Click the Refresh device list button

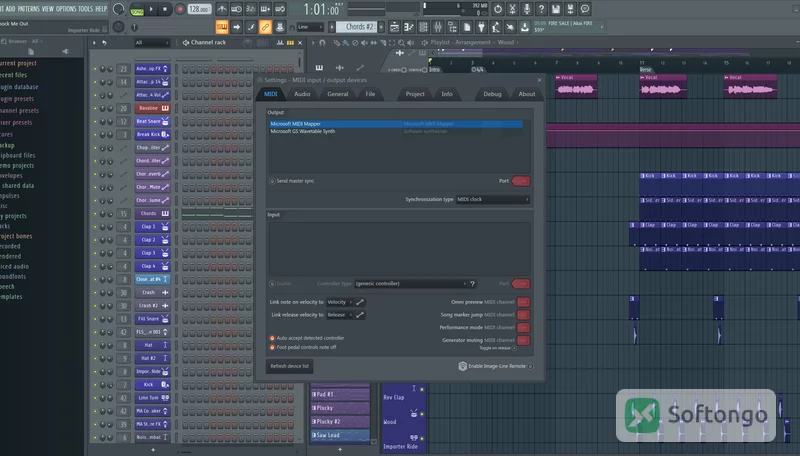pos(290,366)
